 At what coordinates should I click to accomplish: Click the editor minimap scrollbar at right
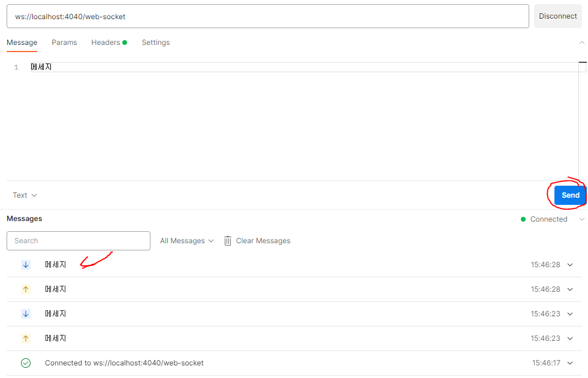(x=583, y=120)
